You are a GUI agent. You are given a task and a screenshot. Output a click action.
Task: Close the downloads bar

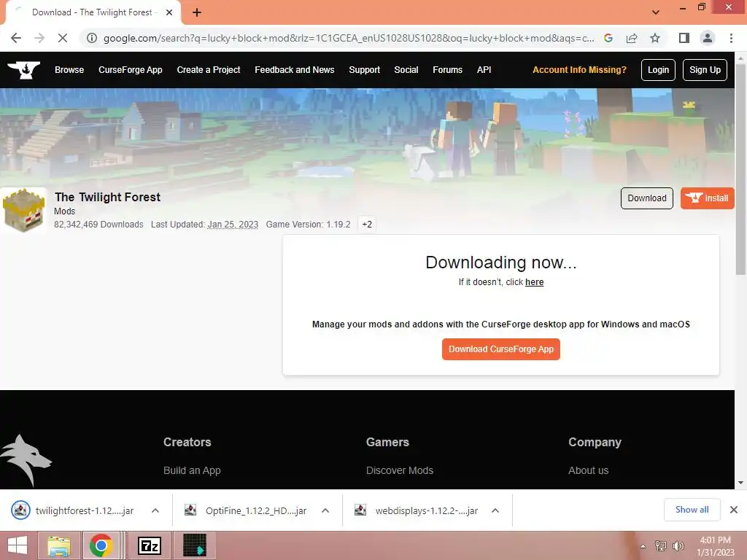coord(734,510)
